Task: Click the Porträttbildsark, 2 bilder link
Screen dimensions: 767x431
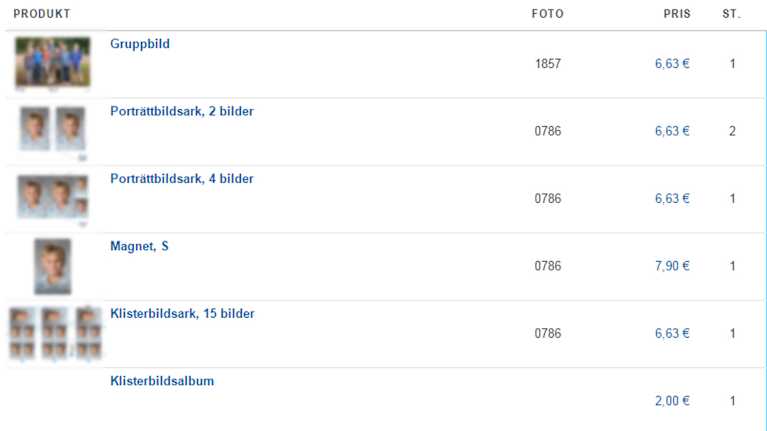Action: point(181,112)
